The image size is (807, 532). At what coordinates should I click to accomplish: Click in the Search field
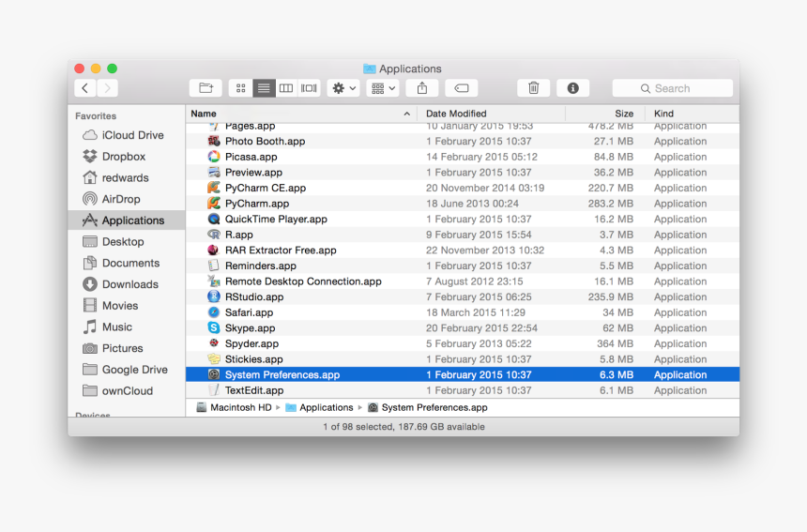pos(673,88)
